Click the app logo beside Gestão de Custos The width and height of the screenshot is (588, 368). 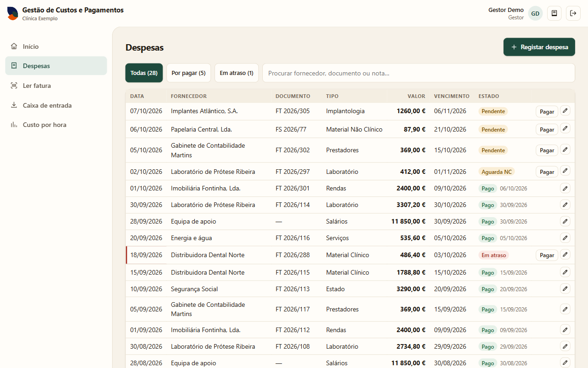pos(13,13)
